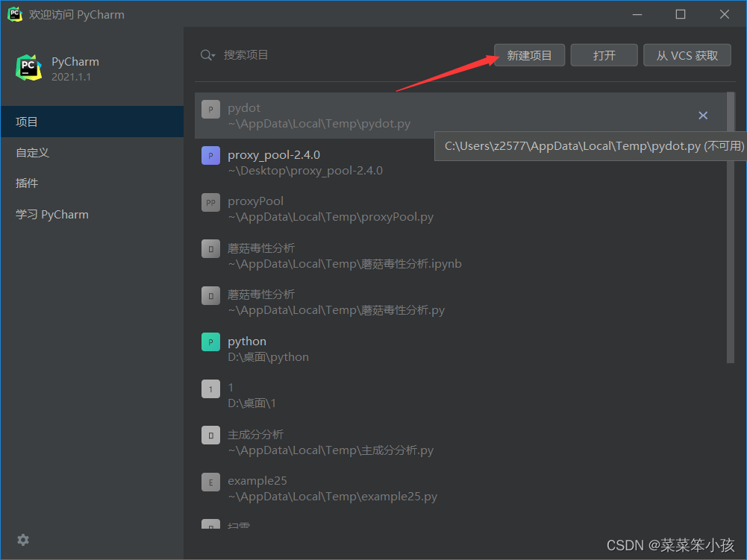The width and height of the screenshot is (747, 560).
Task: Click the green python project icon
Action: (x=210, y=342)
